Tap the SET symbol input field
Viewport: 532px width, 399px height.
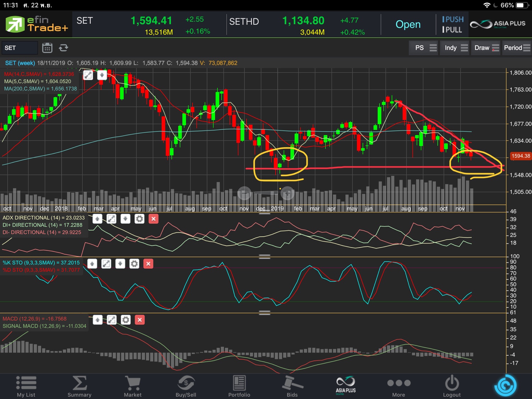20,48
